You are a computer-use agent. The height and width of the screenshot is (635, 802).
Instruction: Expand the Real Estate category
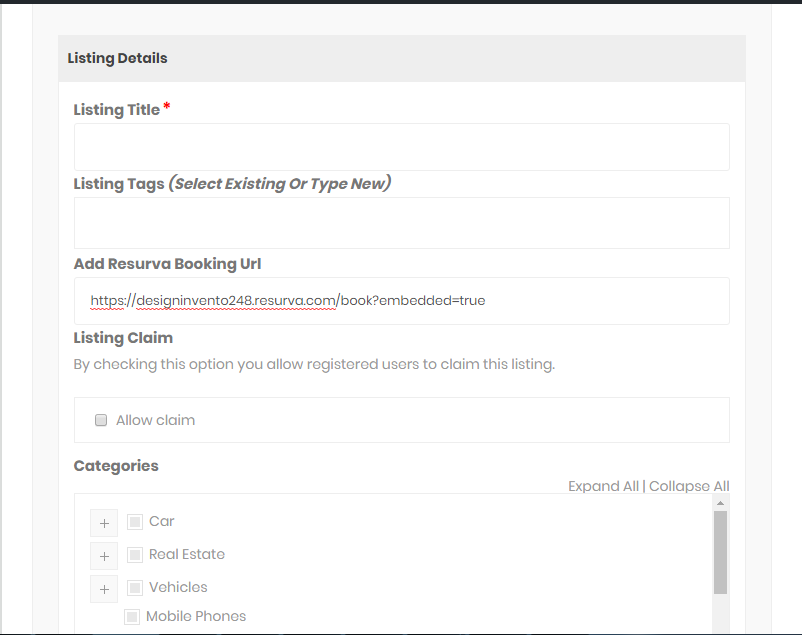104,556
